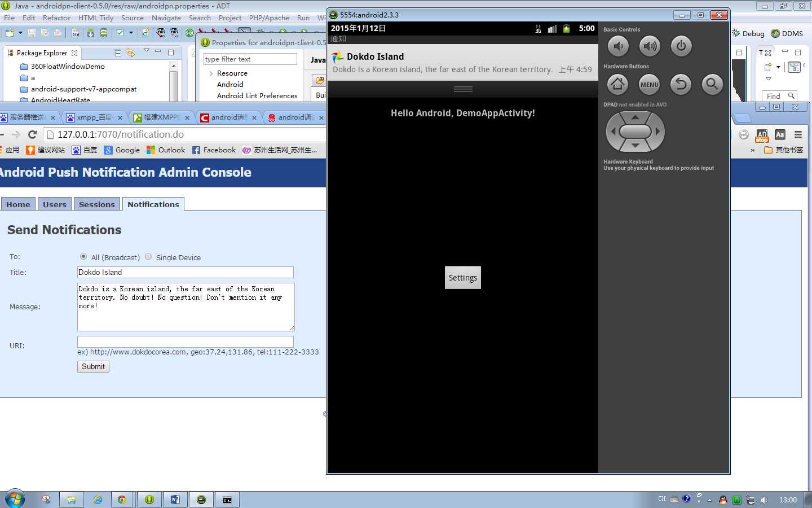Open the Chrome hamburger menu

798,134
